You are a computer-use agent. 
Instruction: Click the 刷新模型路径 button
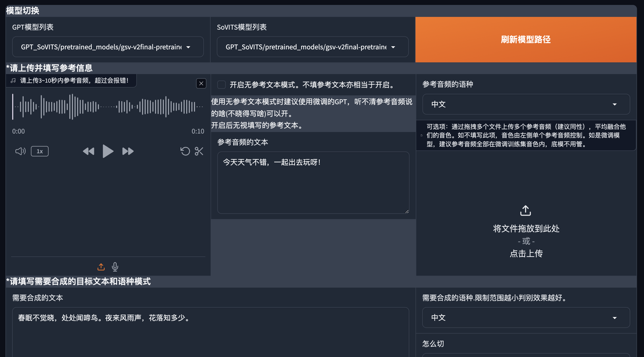[x=526, y=39]
